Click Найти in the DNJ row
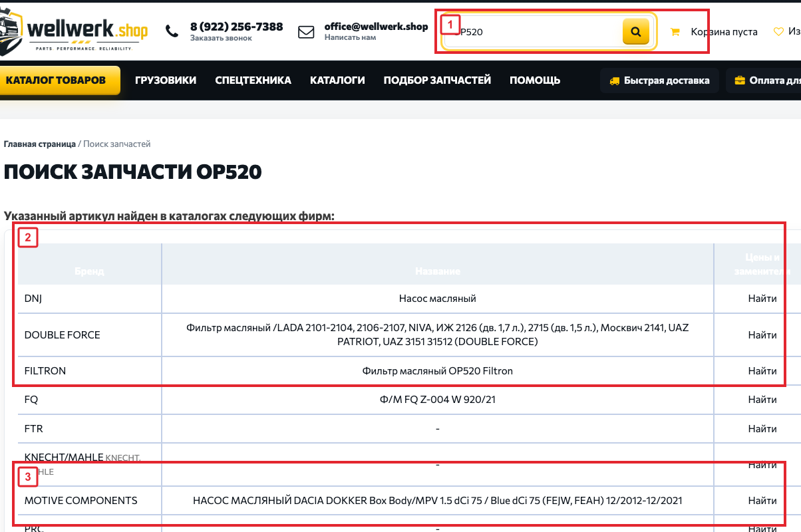This screenshot has width=801, height=532. coord(762,299)
